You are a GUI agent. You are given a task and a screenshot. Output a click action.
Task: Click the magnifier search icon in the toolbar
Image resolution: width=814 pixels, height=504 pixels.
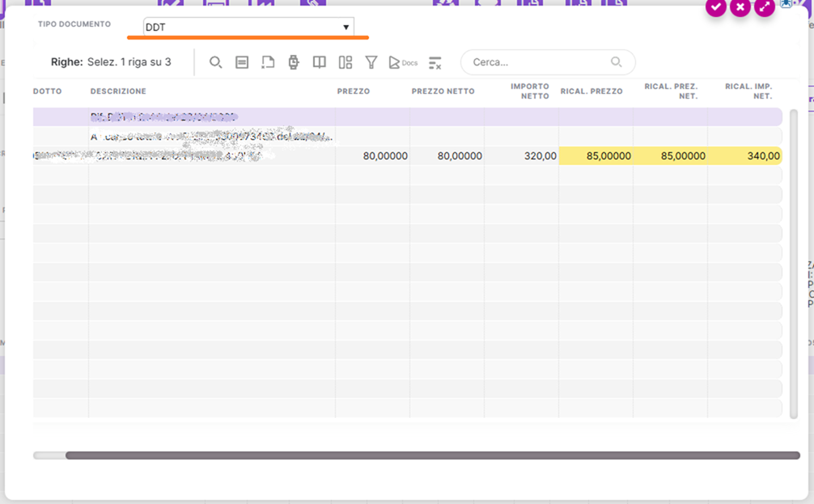coord(216,62)
